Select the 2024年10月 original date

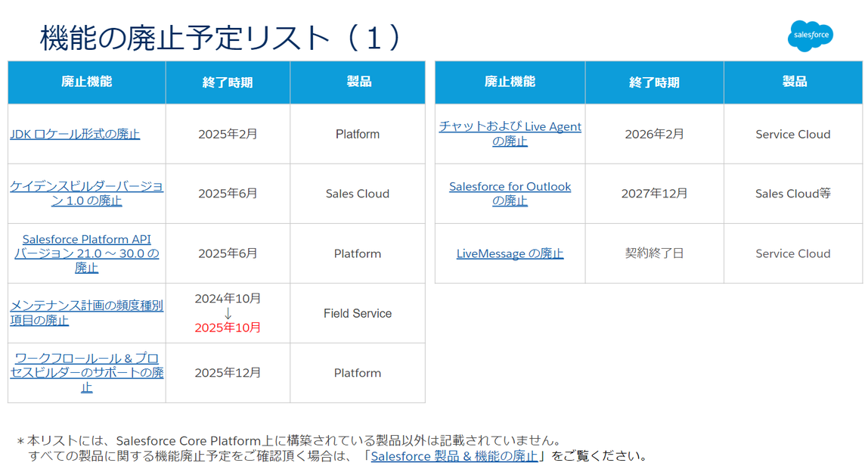pyautogui.click(x=228, y=299)
